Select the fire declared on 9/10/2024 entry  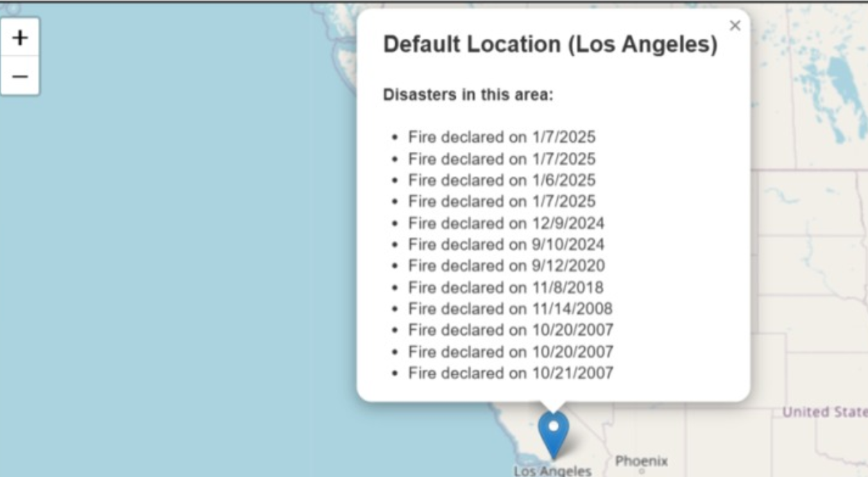pos(506,244)
